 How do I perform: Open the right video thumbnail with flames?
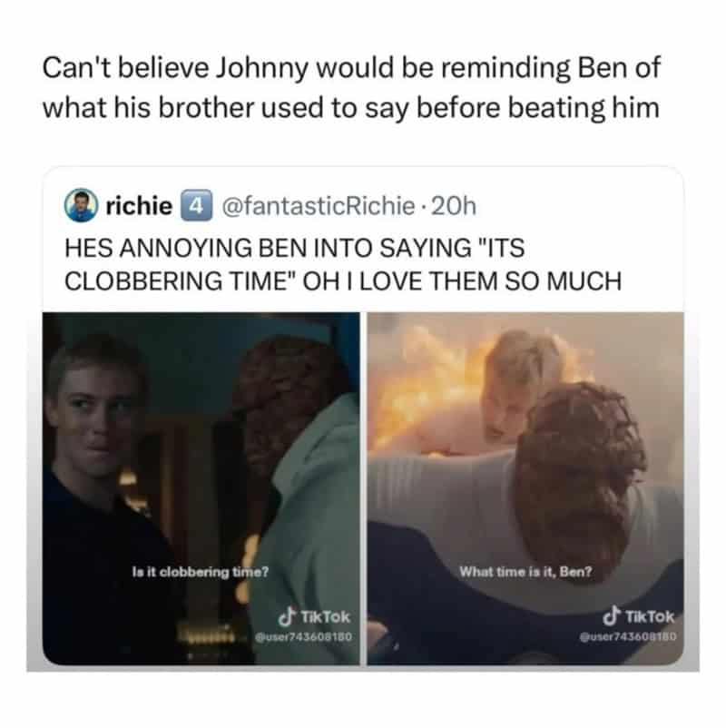pos(525,488)
